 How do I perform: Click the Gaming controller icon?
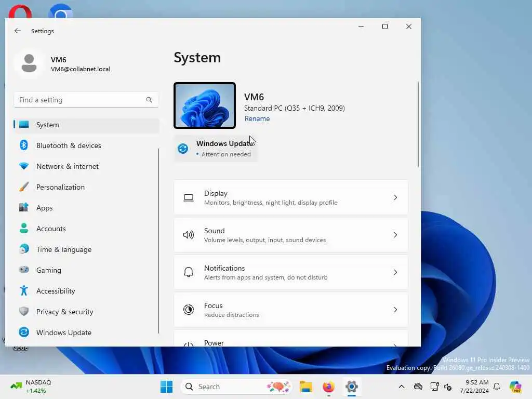(24, 270)
